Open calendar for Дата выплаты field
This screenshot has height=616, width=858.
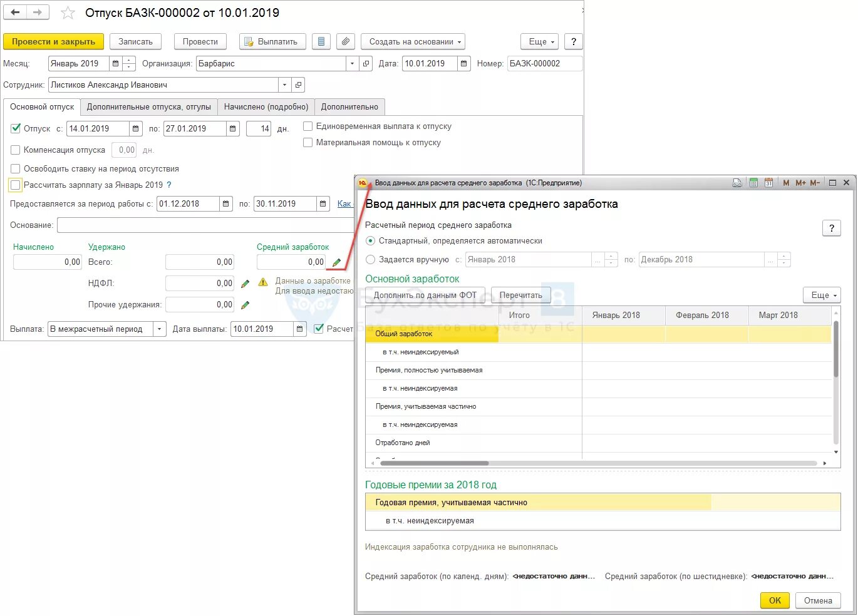[301, 329]
